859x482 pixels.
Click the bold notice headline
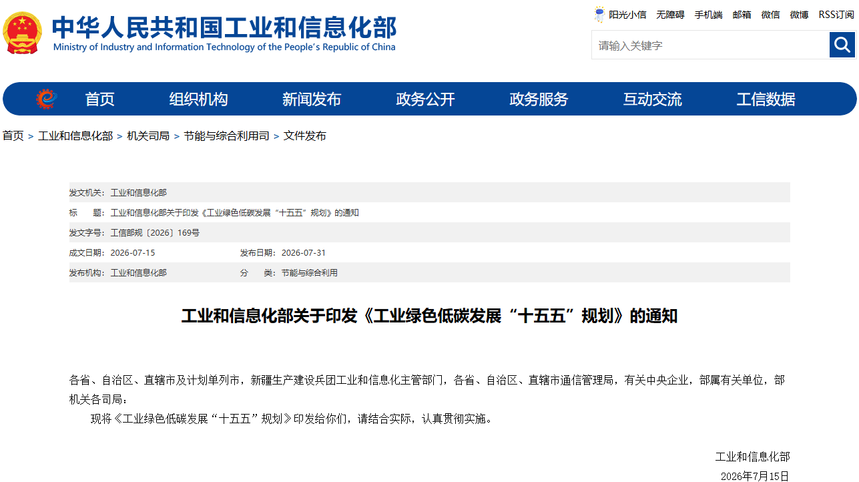point(430,316)
